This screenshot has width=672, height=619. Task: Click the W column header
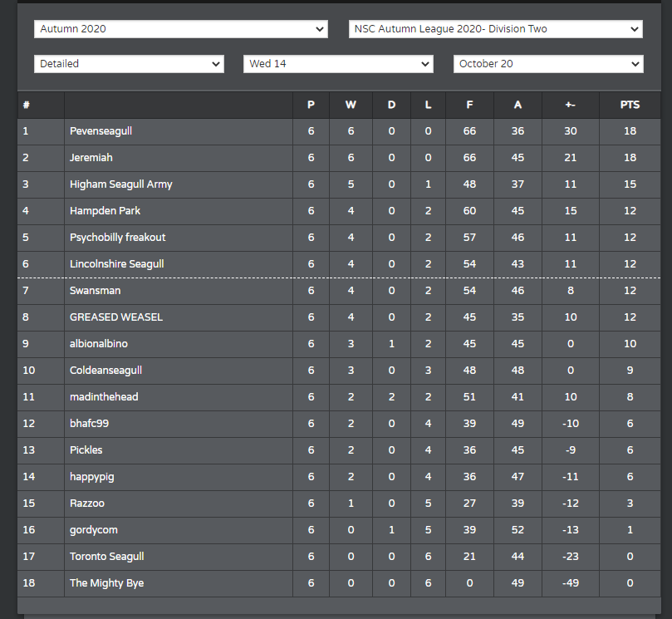(351, 105)
